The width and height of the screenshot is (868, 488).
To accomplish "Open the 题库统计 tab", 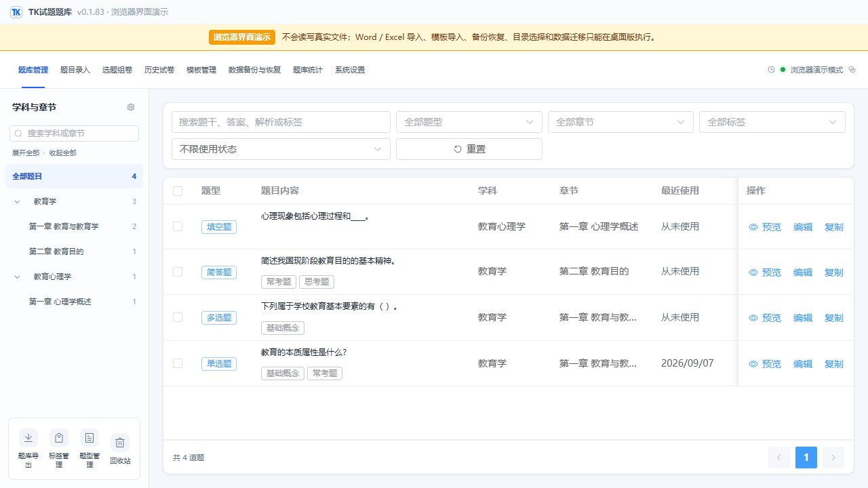I will click(x=308, y=70).
